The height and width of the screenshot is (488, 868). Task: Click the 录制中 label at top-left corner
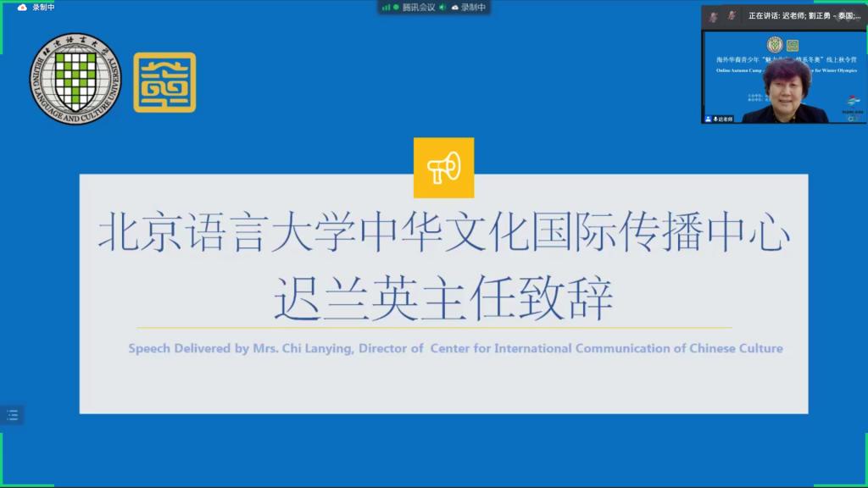tap(43, 8)
